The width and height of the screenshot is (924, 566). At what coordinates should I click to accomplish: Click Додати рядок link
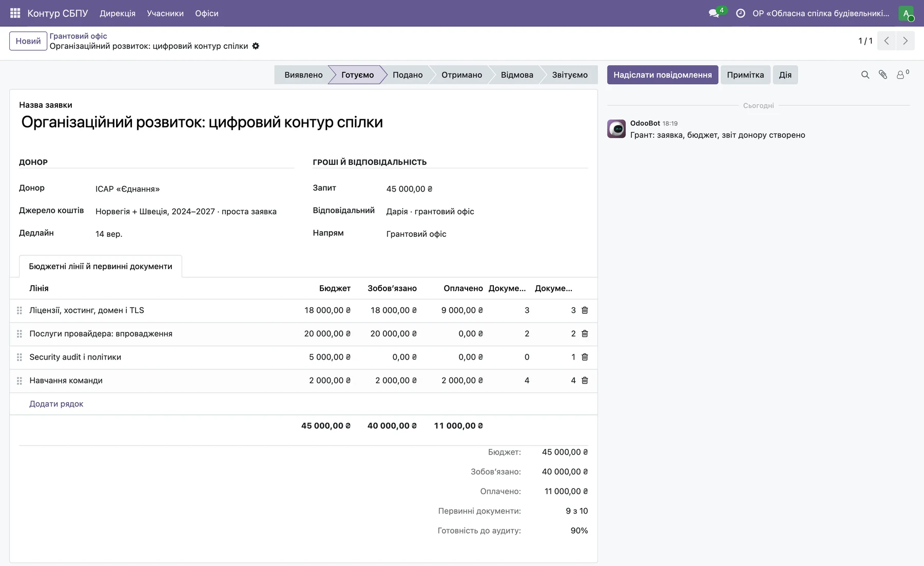[x=56, y=404]
